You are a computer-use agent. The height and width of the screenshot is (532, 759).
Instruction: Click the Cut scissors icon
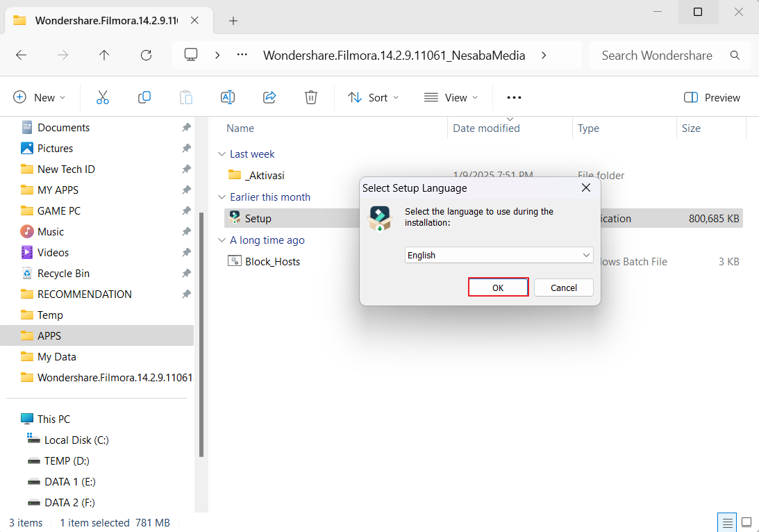point(103,98)
